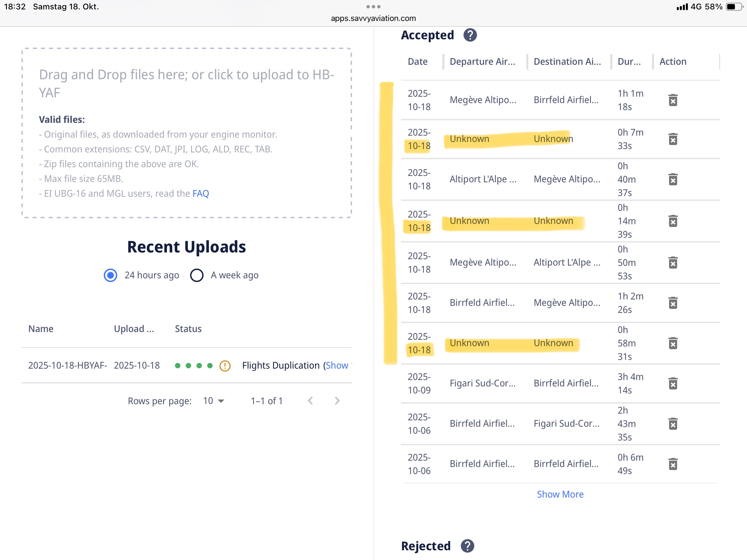The width and height of the screenshot is (747, 560).
Task: Delete the Unknown flight lasting 0h 58m 31s
Action: pyautogui.click(x=673, y=343)
